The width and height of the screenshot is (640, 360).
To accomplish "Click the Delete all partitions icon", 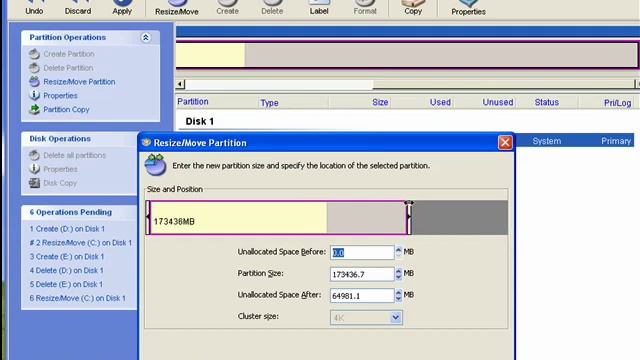I will pos(34,155).
